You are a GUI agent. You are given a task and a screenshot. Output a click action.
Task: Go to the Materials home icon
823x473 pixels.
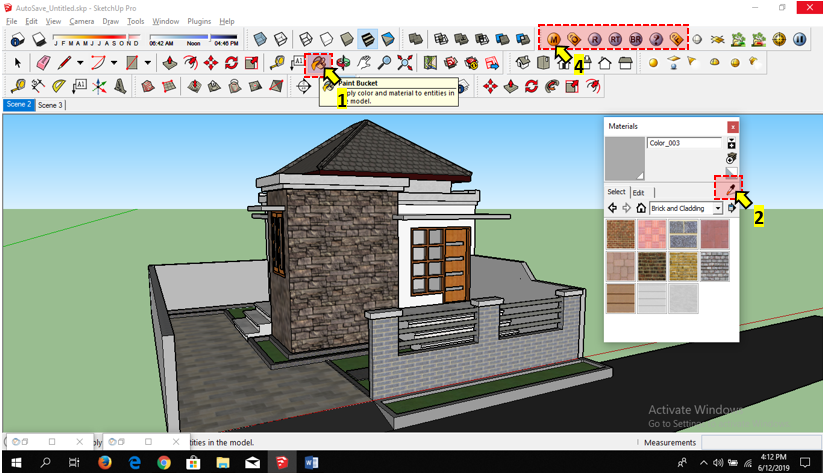[641, 208]
